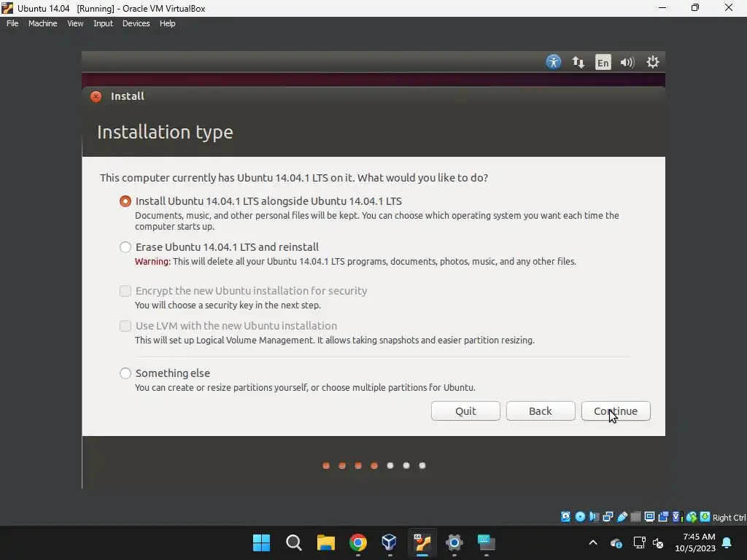
Task: Open the Devices menu
Action: (x=136, y=23)
